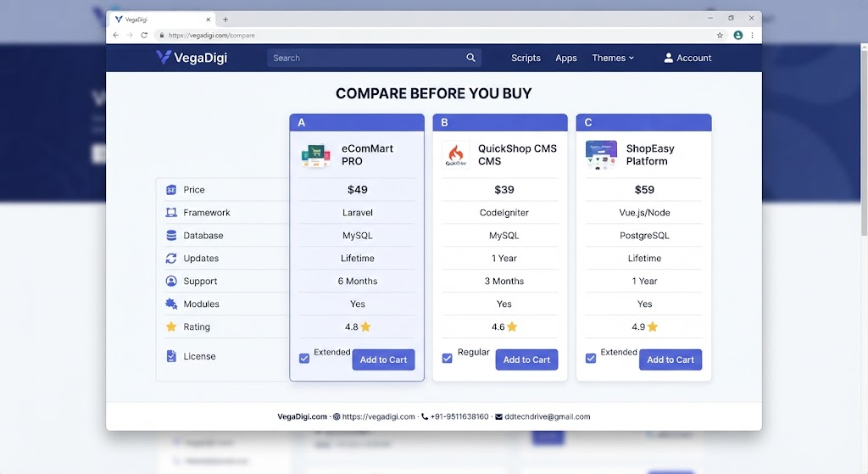868x474 pixels.
Task: Click the QuickShop CMS product title
Action: point(517,154)
